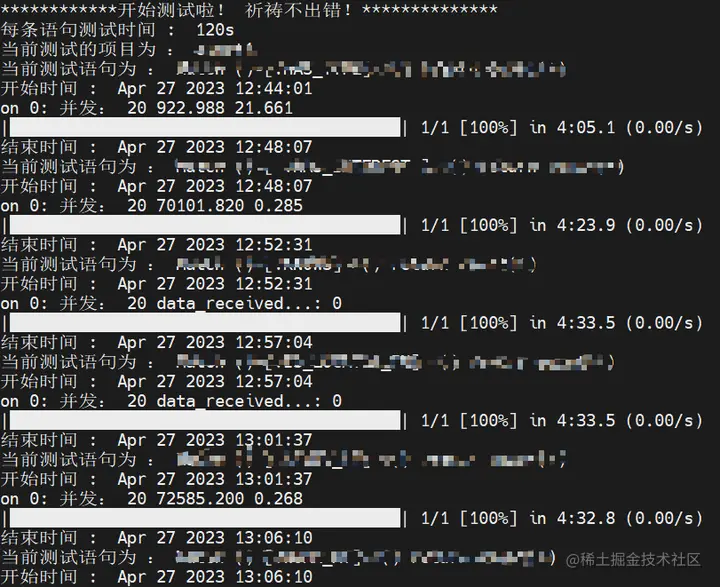This screenshot has height=587, width=720.
Task: Click the last start time 13:06:10 line
Action: click(x=157, y=577)
